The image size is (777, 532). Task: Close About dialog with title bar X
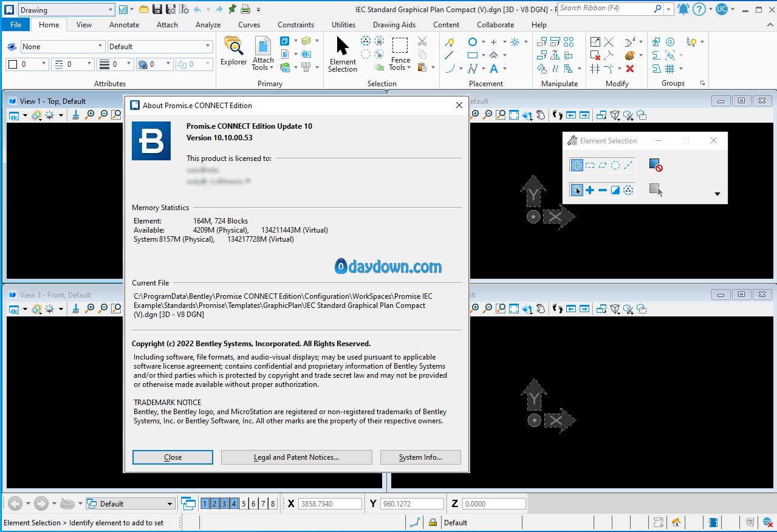pos(459,105)
